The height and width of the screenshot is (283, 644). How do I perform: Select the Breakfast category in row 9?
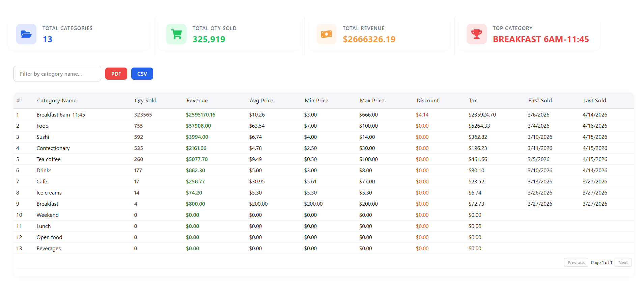(x=47, y=204)
